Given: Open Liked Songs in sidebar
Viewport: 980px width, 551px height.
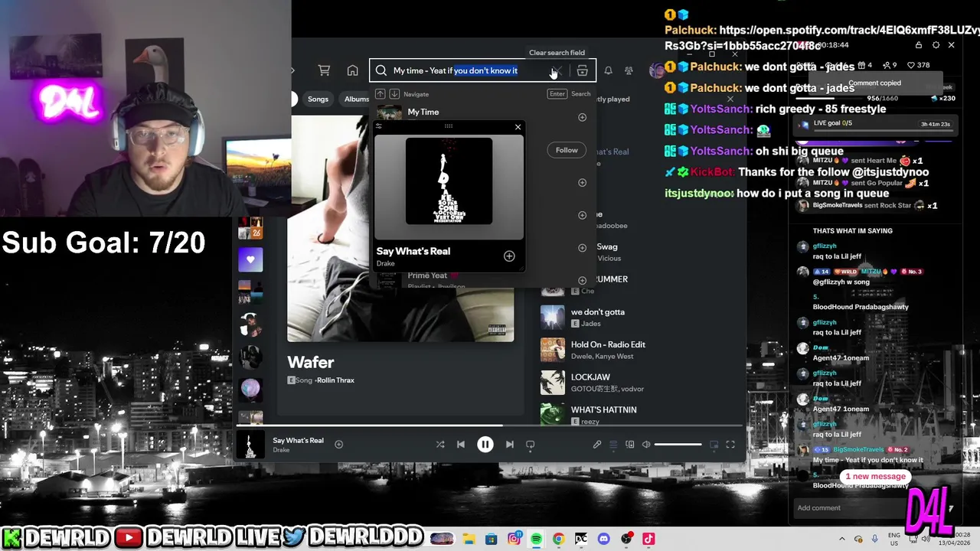Looking at the screenshot, I should [x=250, y=260].
